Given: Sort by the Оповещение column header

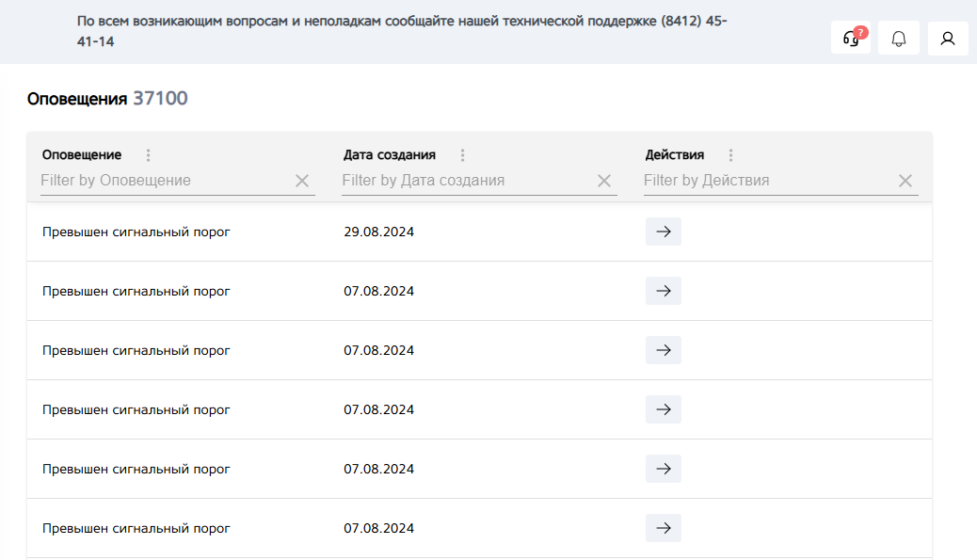Looking at the screenshot, I should point(82,155).
